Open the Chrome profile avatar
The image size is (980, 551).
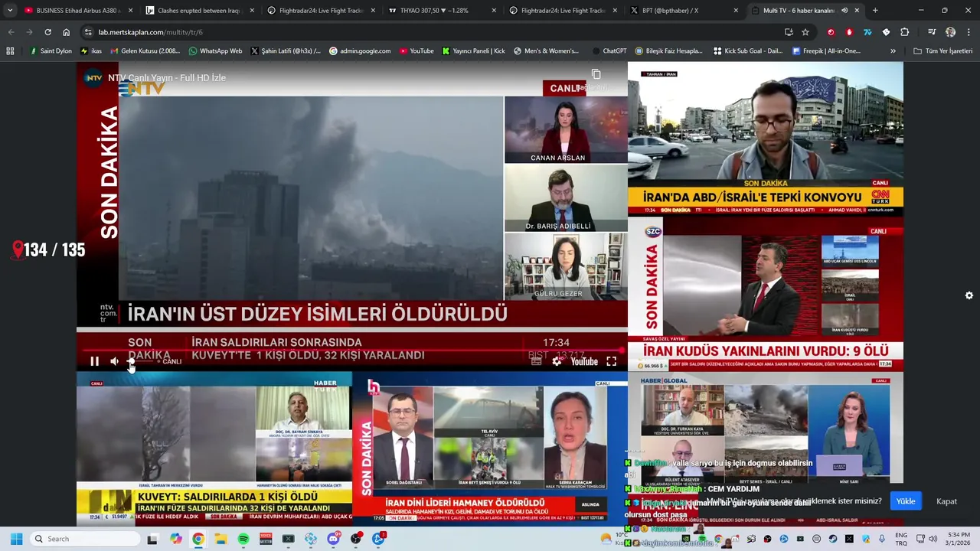(x=950, y=32)
